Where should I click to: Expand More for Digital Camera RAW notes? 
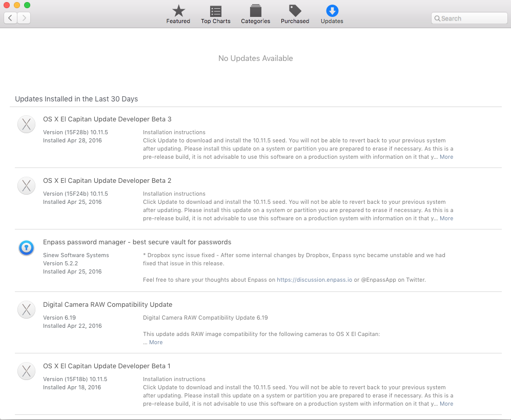coord(156,343)
